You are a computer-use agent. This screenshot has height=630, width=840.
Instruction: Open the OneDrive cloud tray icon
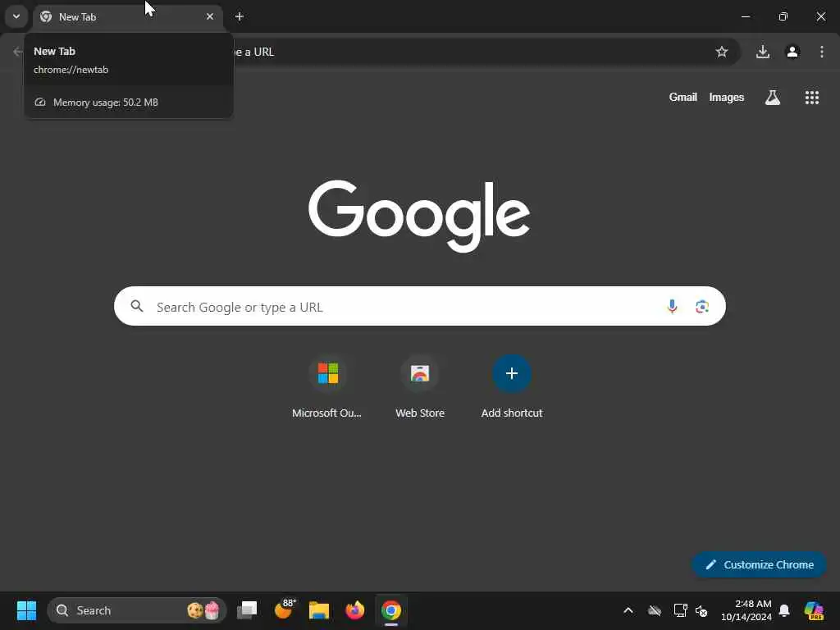point(655,610)
